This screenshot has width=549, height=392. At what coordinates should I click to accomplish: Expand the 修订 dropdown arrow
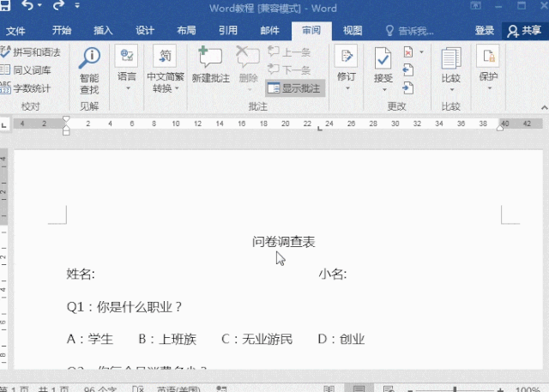[347, 88]
